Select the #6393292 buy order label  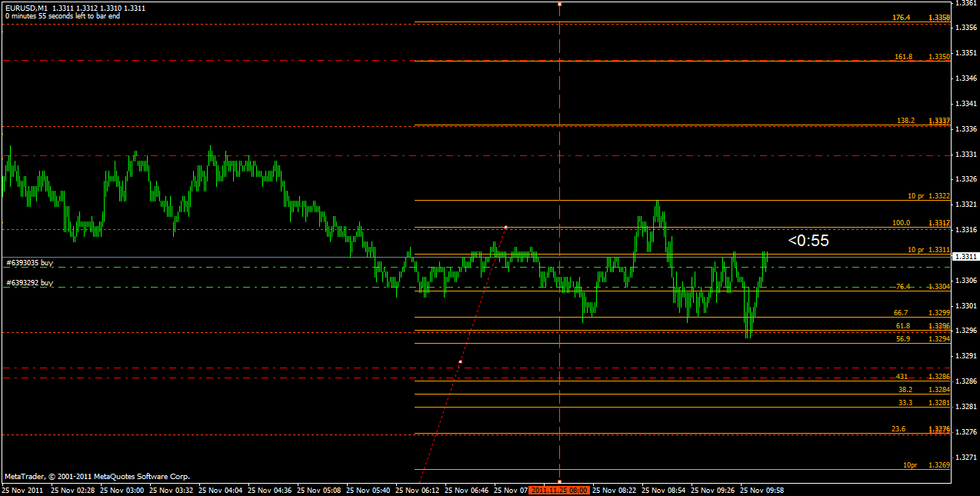click(x=29, y=283)
